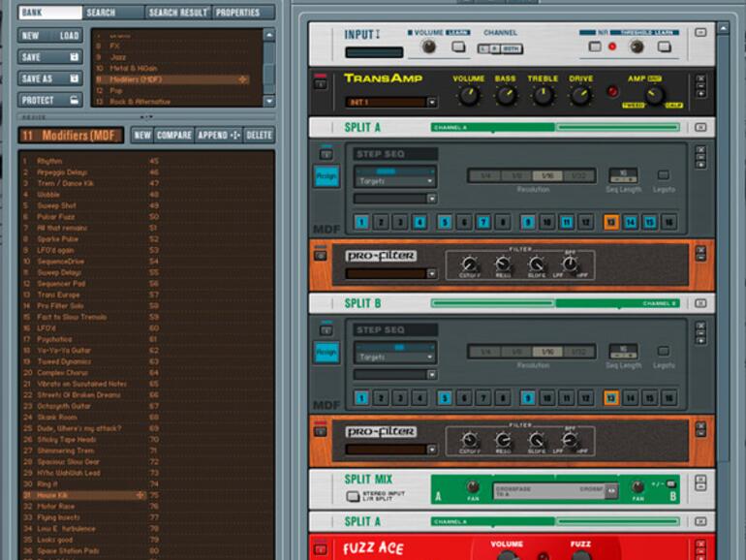Viewport: 746px width, 560px height.
Task: Toggle step 13 in the Split A sequencer
Action: pos(611,222)
